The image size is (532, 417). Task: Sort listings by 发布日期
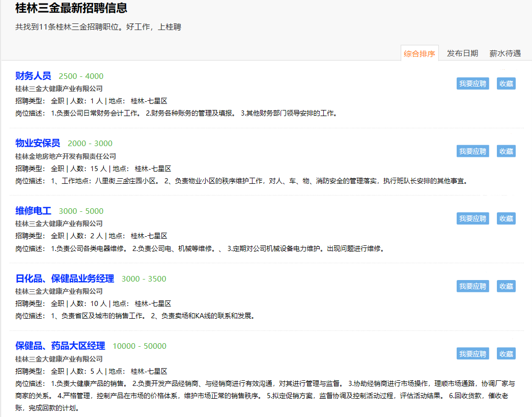(x=462, y=53)
